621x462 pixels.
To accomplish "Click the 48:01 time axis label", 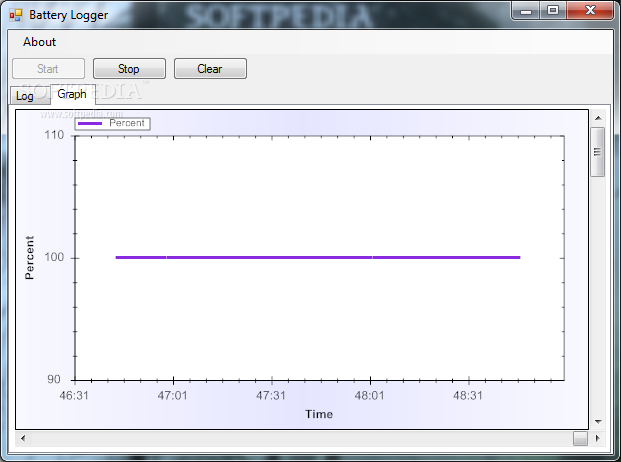I will [370, 395].
